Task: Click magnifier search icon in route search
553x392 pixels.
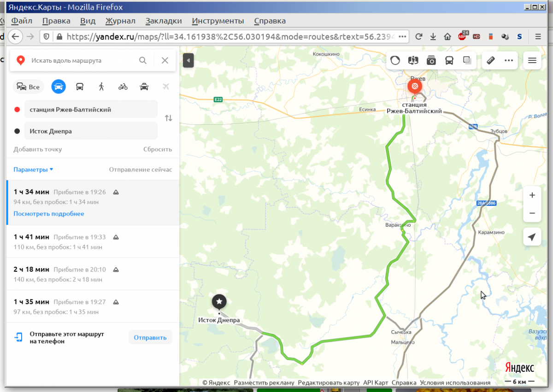Action: point(143,60)
